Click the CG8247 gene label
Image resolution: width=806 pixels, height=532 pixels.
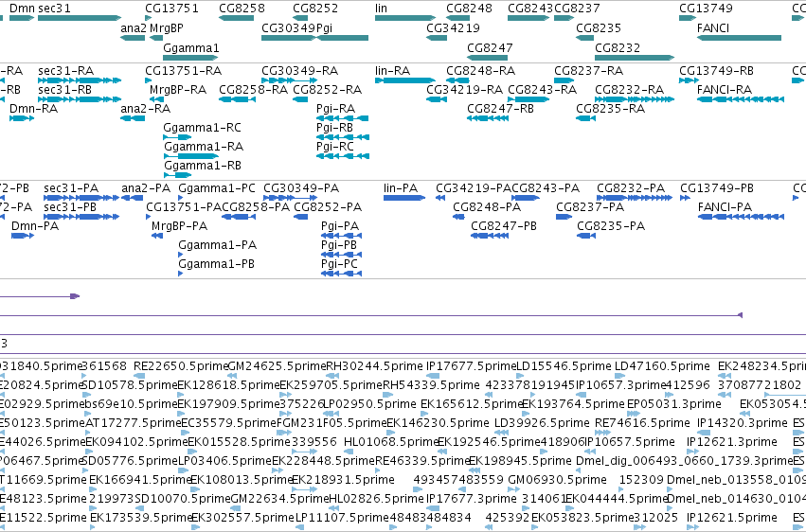click(490, 47)
